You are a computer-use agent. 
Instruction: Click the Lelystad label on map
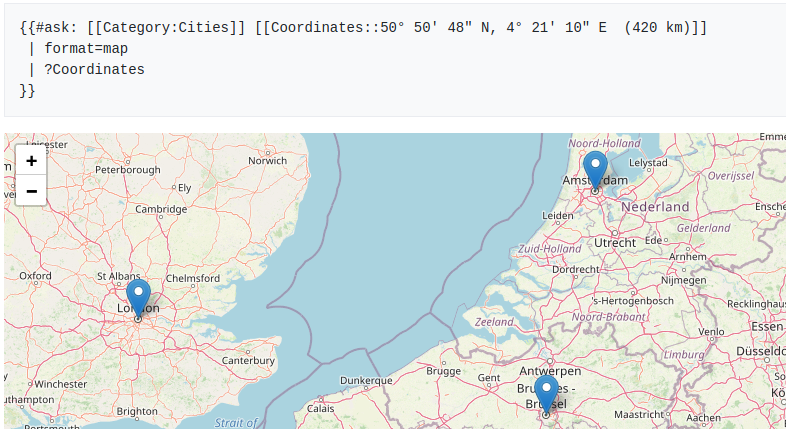(648, 163)
